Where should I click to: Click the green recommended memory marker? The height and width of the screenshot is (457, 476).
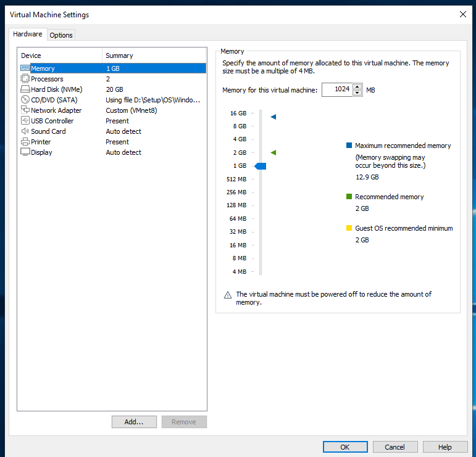(273, 152)
